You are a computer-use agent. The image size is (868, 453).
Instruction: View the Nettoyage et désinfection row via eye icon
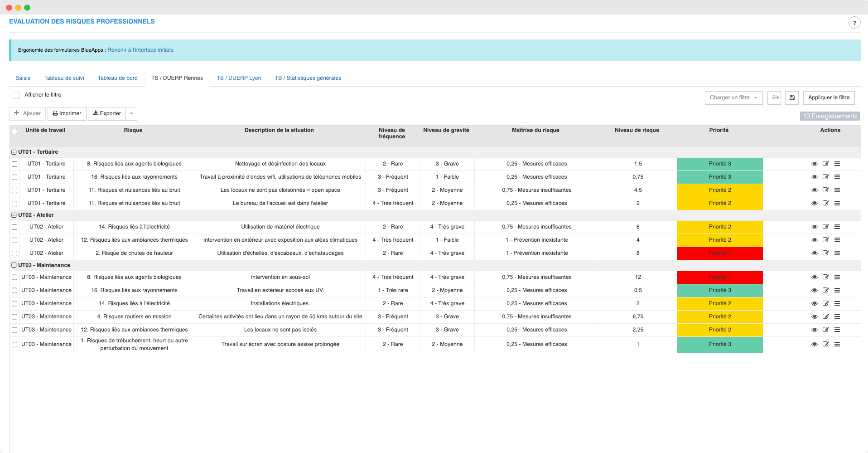[x=814, y=164]
